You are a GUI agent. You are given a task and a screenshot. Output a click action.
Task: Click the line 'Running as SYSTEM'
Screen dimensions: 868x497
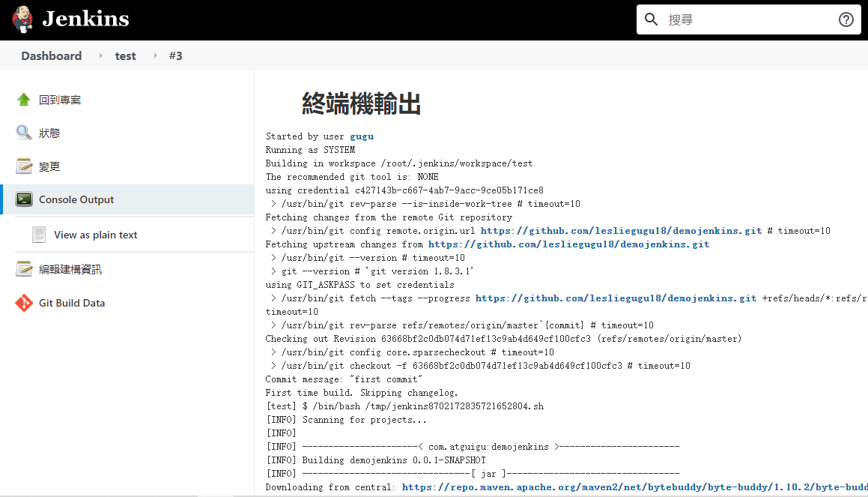310,150
